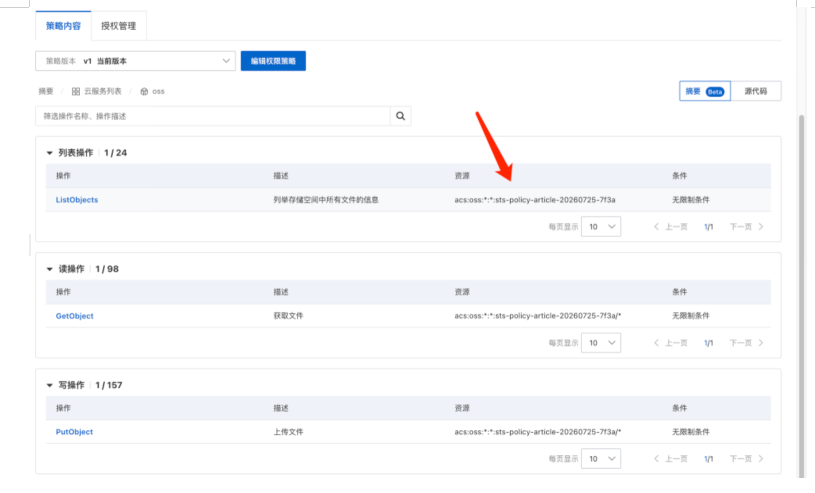Select the 摘要 Beta view toggle
This screenshot has width=815, height=493.
705,91
